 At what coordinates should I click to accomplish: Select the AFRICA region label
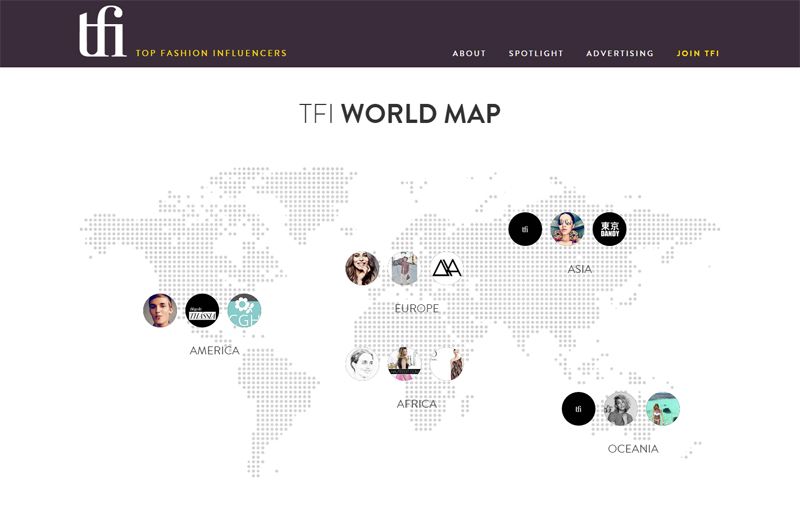coord(417,404)
